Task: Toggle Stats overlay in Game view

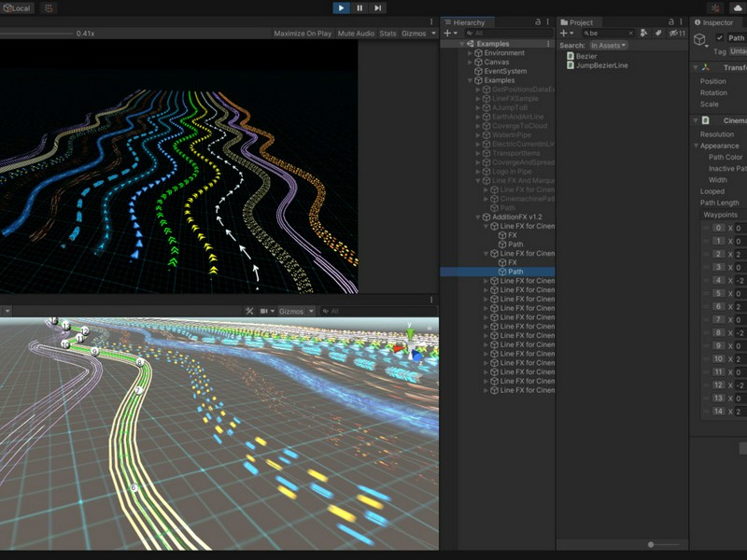Action: (388, 34)
